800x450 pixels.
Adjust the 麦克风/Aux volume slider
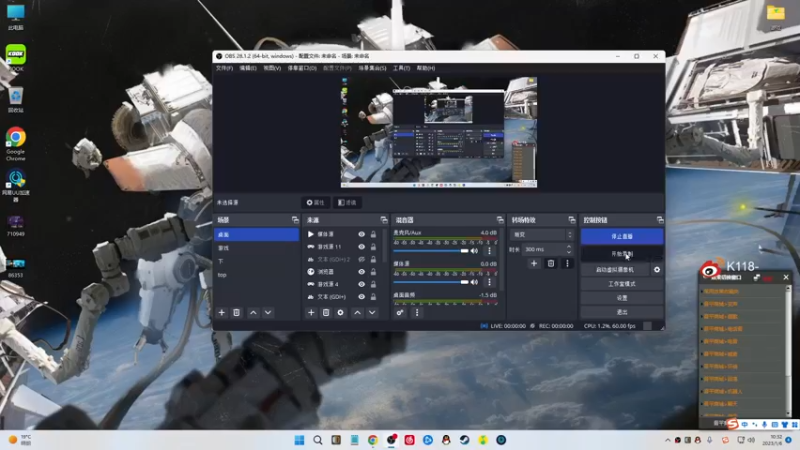point(431,251)
